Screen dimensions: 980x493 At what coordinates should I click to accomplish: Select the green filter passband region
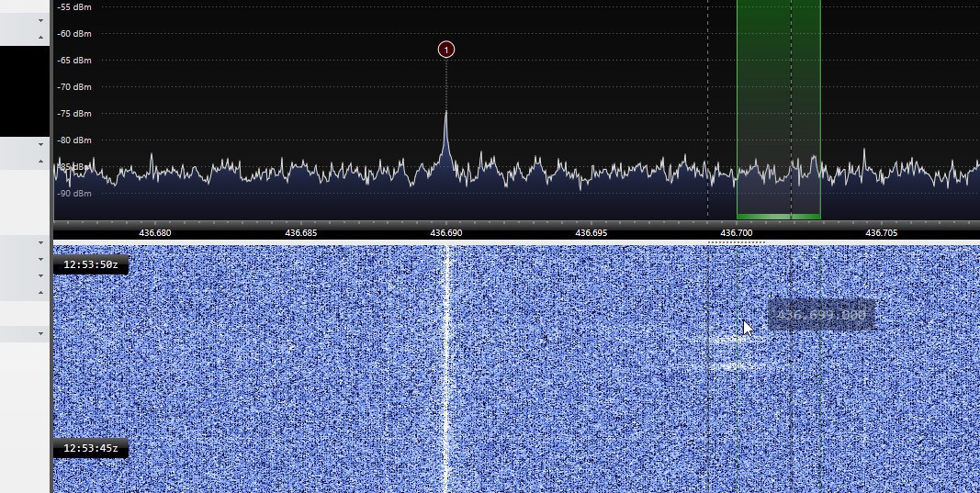[x=778, y=101]
